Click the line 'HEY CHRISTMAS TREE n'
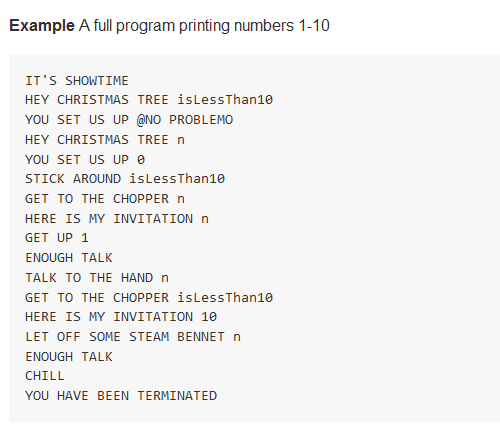 pyautogui.click(x=105, y=139)
